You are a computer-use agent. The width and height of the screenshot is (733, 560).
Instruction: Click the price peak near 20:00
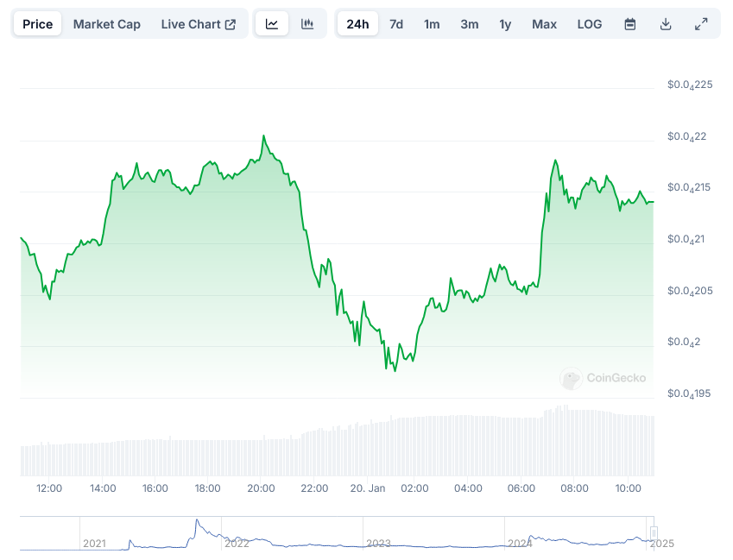tap(263, 136)
